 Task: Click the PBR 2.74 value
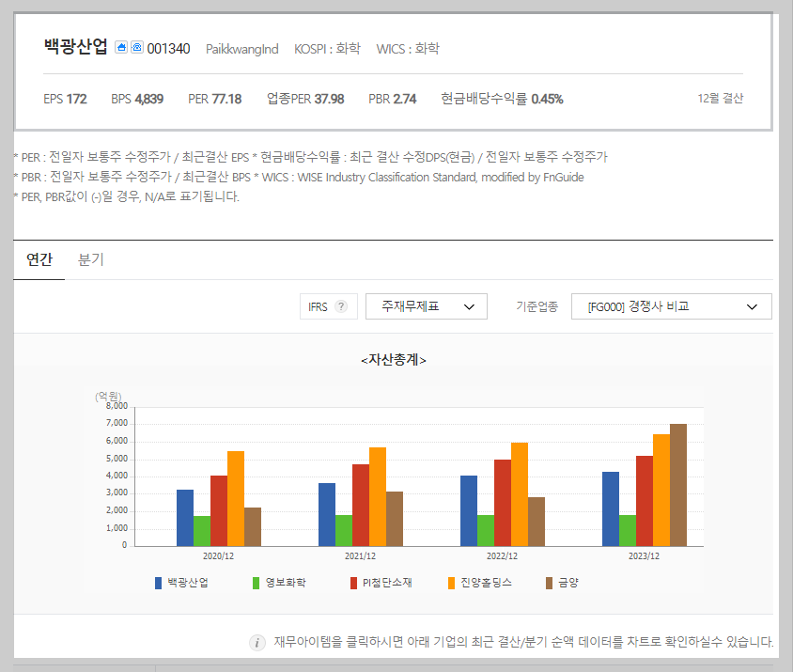pos(393,99)
